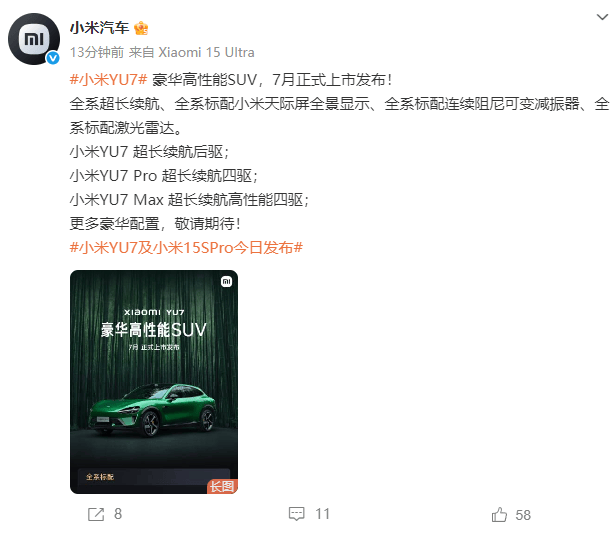
Task: Open the #小米YU7# hashtag topic
Action: click(108, 80)
